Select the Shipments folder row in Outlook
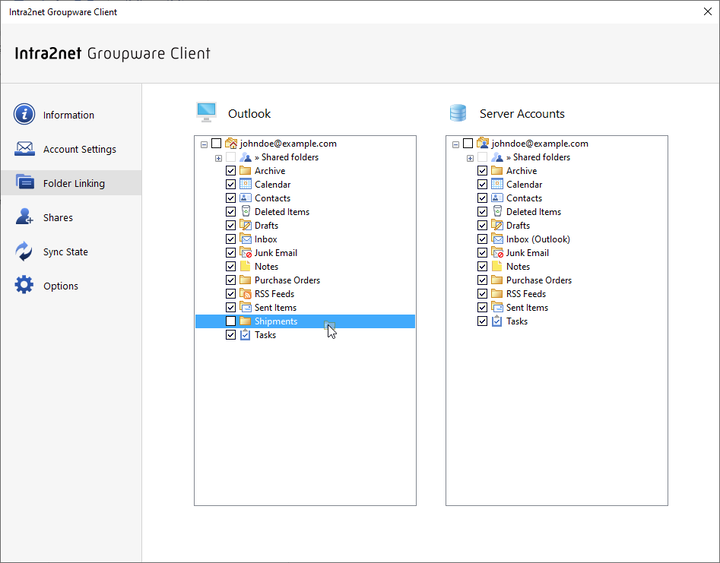 [305, 321]
